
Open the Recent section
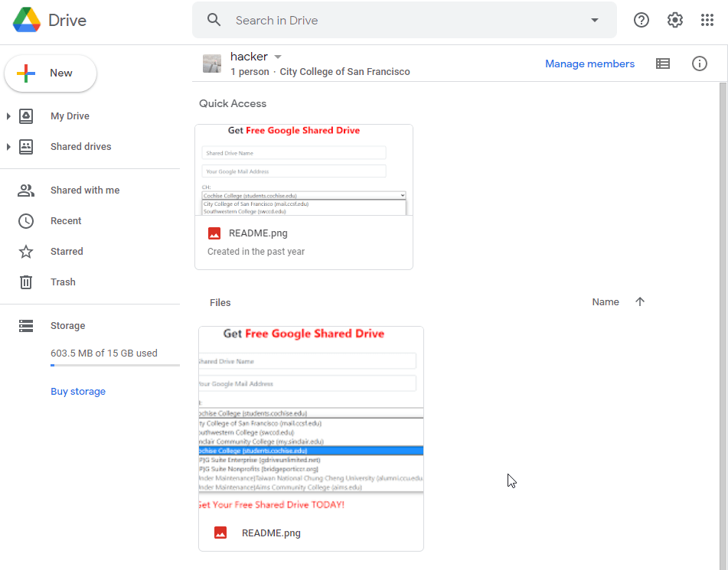click(66, 221)
